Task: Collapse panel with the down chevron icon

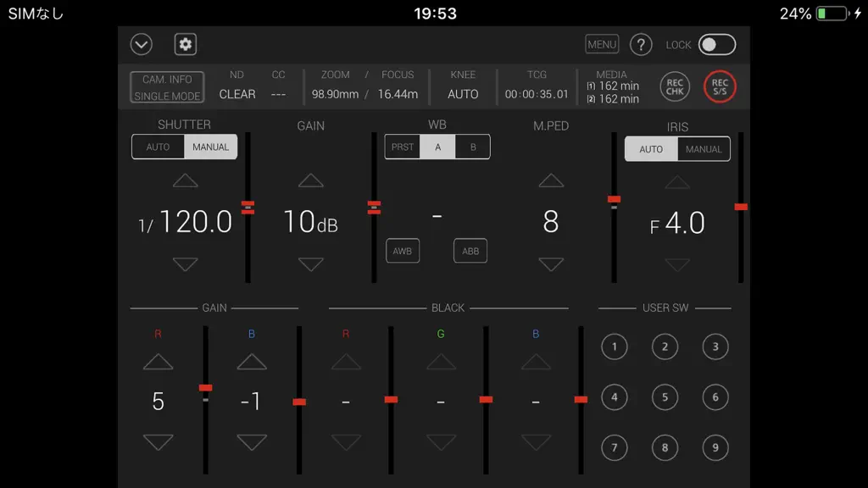Action: (142, 44)
